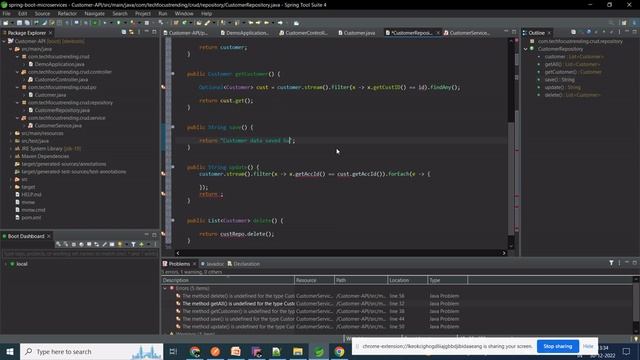The image size is (640, 360).
Task: Click the Open Perspective icon at top right
Action: pos(624,23)
